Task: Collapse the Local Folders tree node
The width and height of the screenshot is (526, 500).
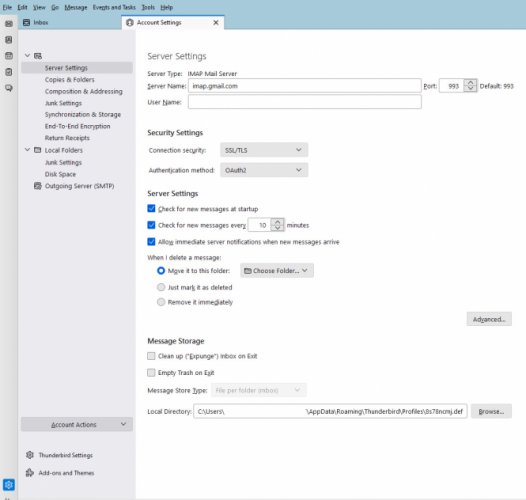Action: click(x=28, y=150)
